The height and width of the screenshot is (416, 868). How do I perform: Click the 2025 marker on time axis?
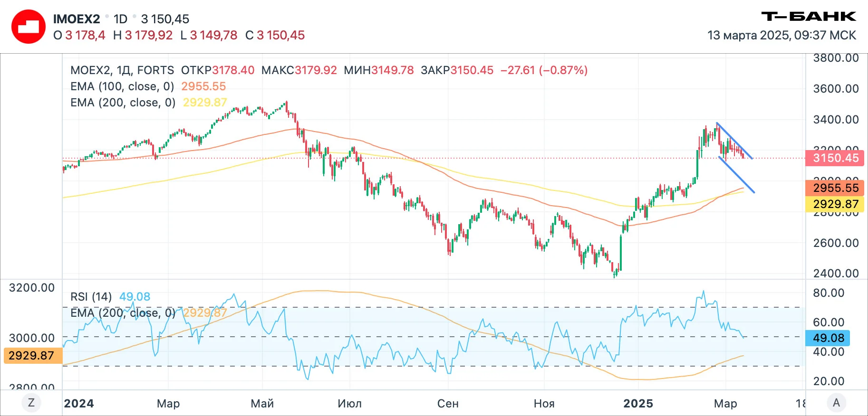coord(638,404)
